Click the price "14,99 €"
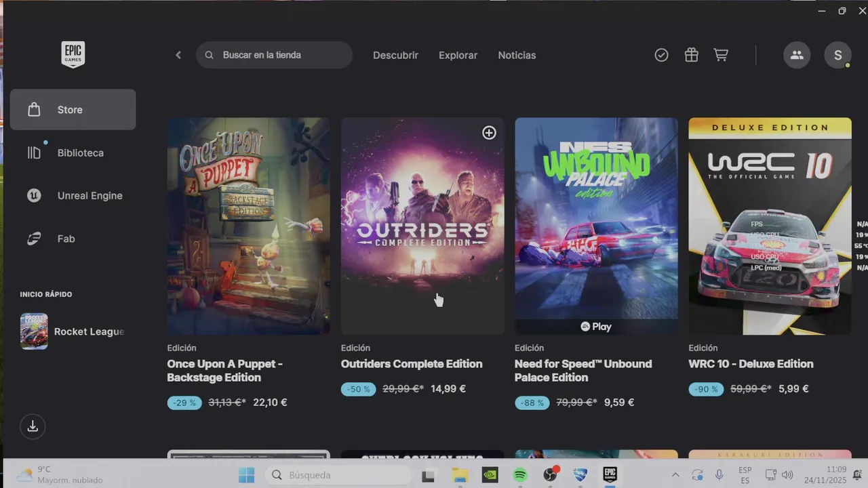 click(448, 389)
